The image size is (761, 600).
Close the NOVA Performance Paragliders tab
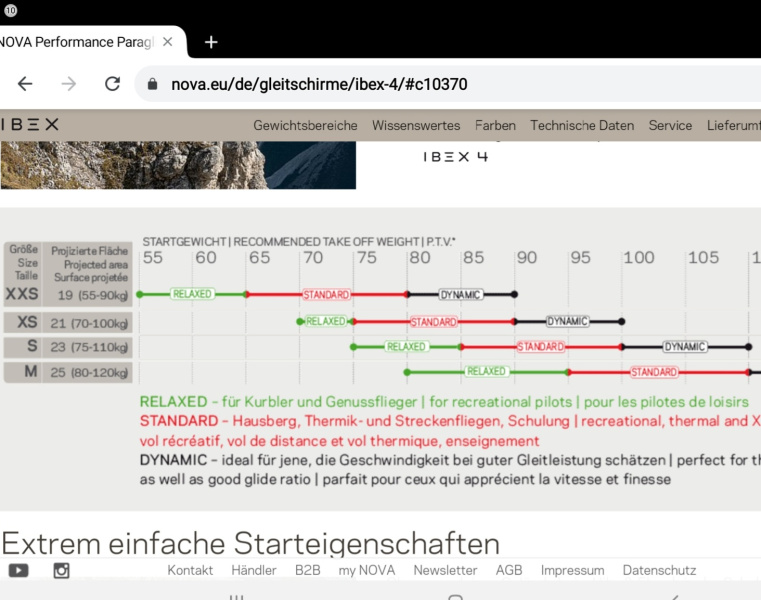pyautogui.click(x=167, y=42)
